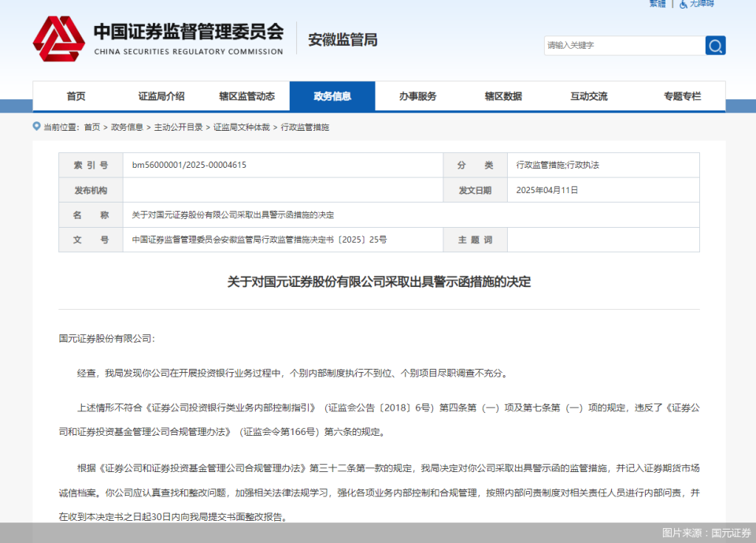Click index number bm56000001/2025-00004615
This screenshot has width=756, height=543.
[189, 165]
